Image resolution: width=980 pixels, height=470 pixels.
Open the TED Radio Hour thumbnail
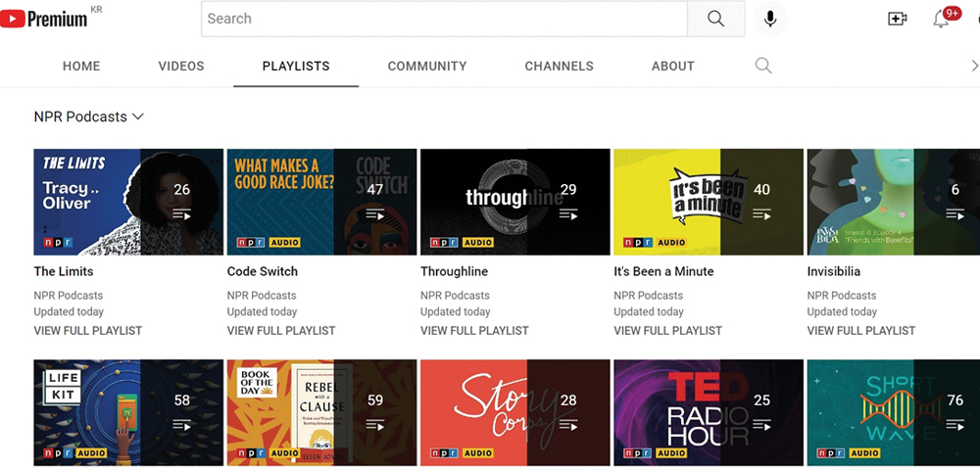tap(709, 412)
